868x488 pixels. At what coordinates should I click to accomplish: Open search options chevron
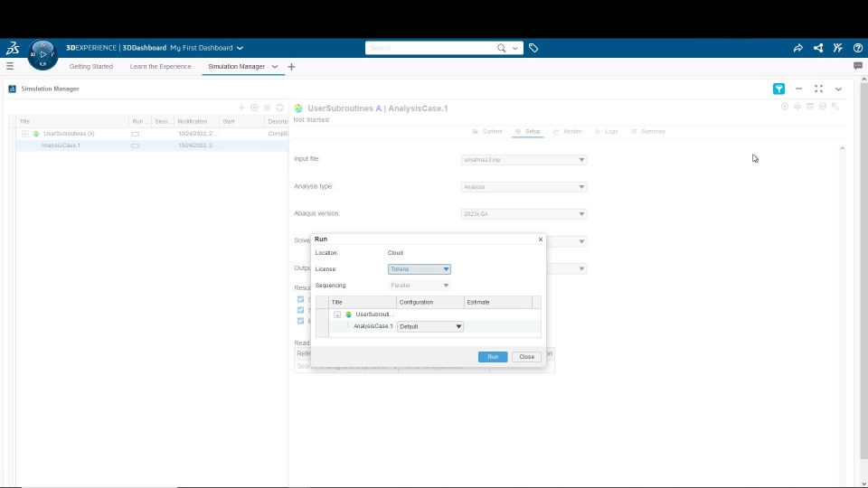click(514, 48)
